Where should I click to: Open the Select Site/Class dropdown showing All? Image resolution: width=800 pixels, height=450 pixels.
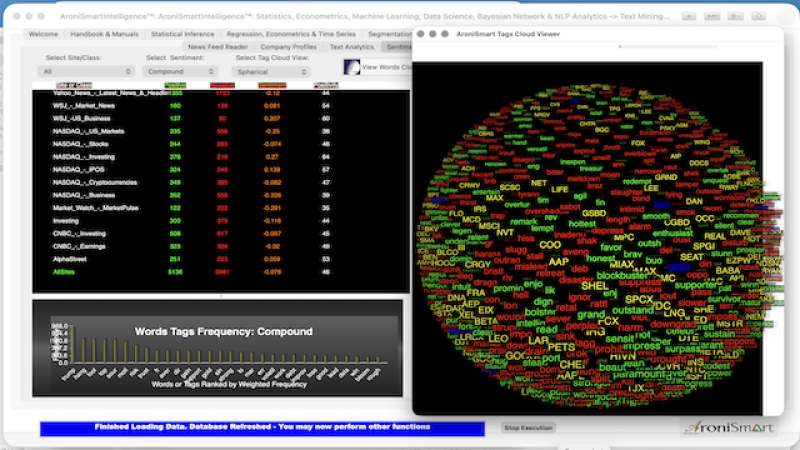86,71
